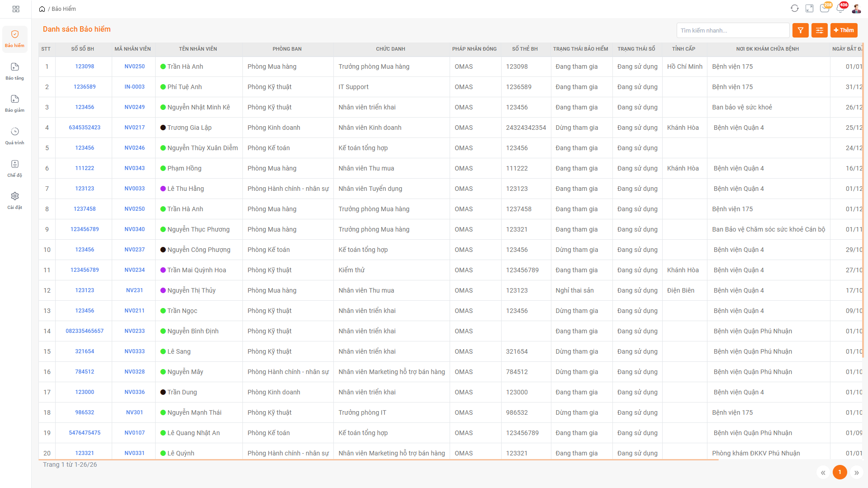
Task: Open employee code IN-0003 link
Action: 134,87
